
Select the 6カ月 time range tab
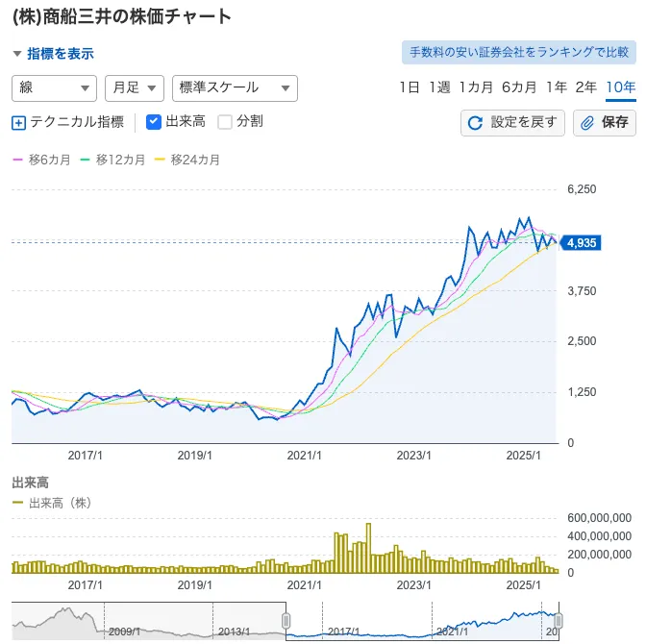[519, 87]
